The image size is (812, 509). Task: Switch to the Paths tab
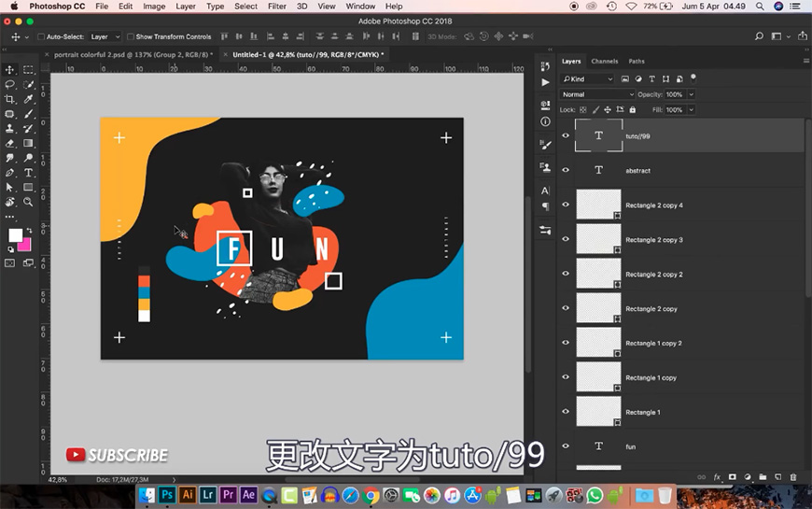637,61
